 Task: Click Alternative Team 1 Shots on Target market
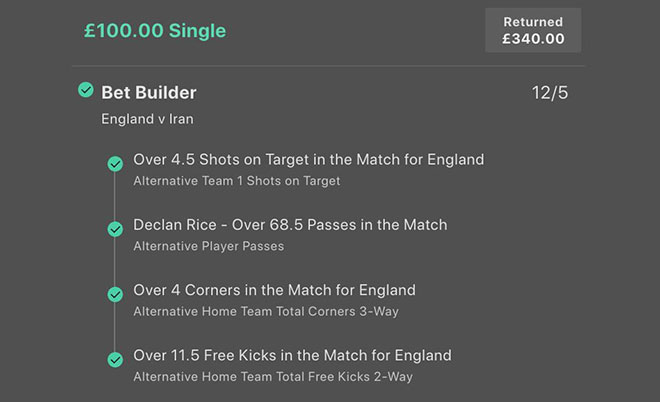click(x=236, y=181)
